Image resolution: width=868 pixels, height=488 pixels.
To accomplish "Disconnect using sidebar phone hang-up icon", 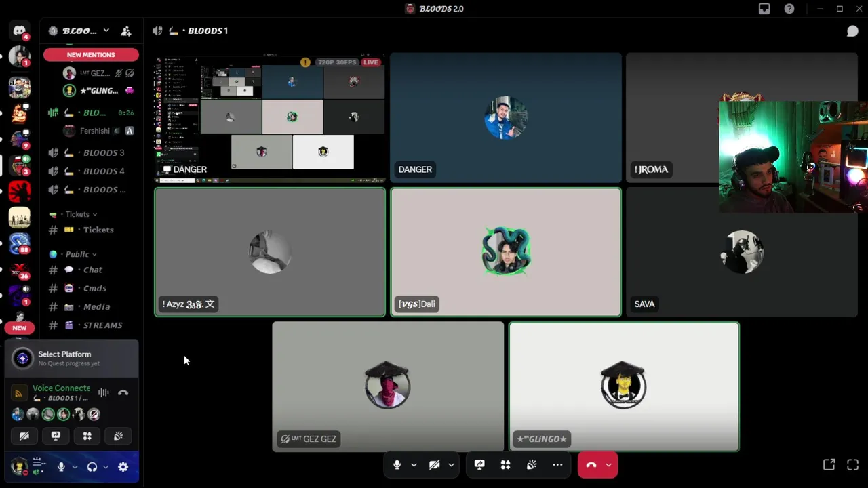I will click(123, 392).
